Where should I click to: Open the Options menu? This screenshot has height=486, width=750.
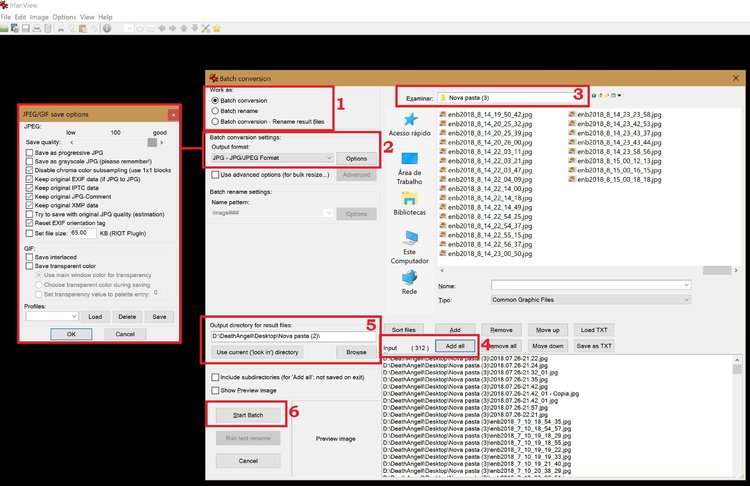pos(64,17)
